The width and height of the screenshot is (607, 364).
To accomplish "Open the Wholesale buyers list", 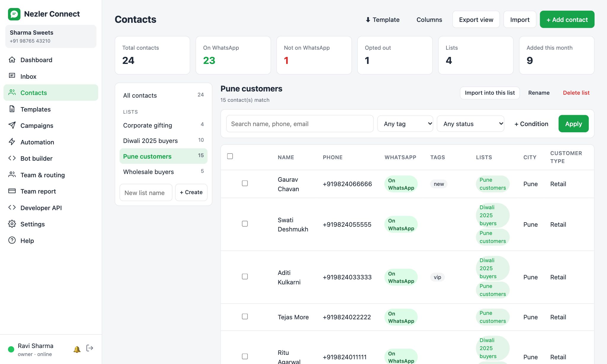I will pos(164,172).
